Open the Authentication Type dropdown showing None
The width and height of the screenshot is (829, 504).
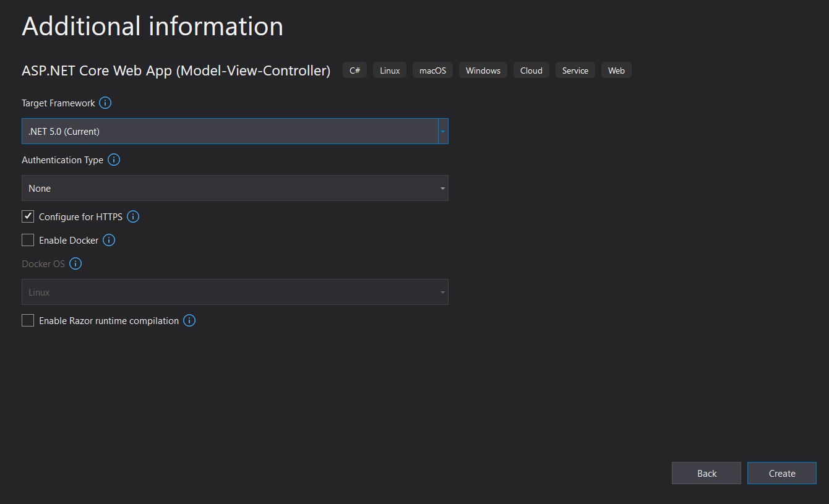pos(235,188)
